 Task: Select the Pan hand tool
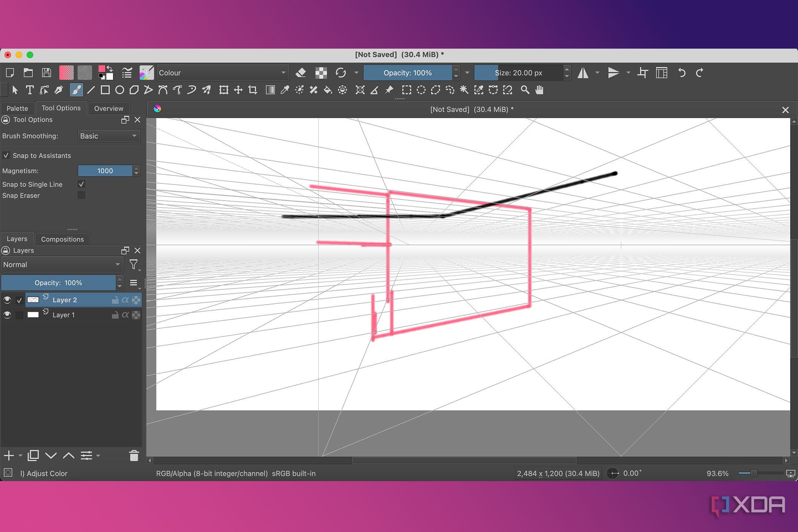tap(540, 90)
